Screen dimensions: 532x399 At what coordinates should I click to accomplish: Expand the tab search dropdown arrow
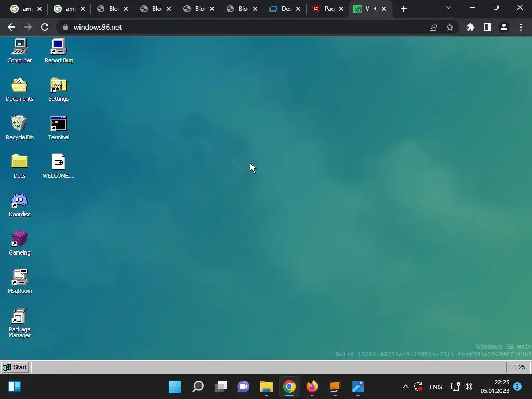(448, 7)
